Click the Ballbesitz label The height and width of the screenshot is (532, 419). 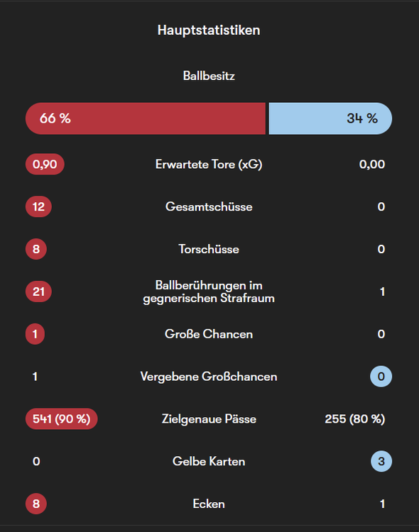209,76
